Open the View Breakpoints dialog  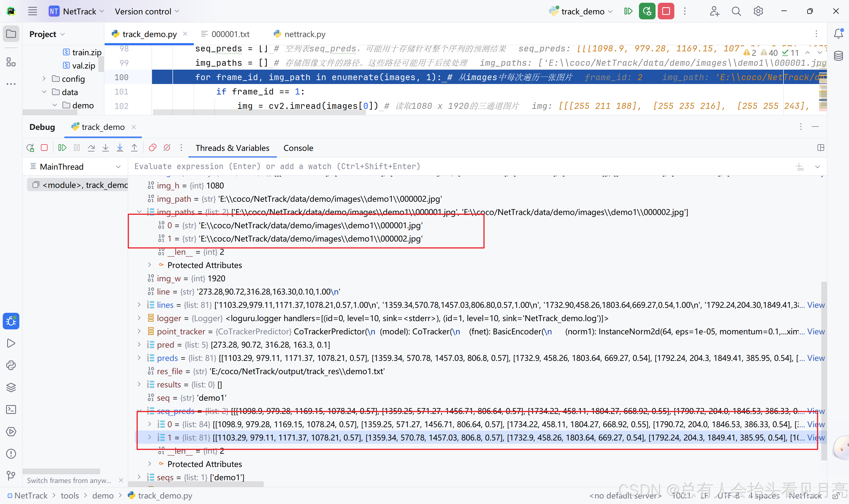152,148
